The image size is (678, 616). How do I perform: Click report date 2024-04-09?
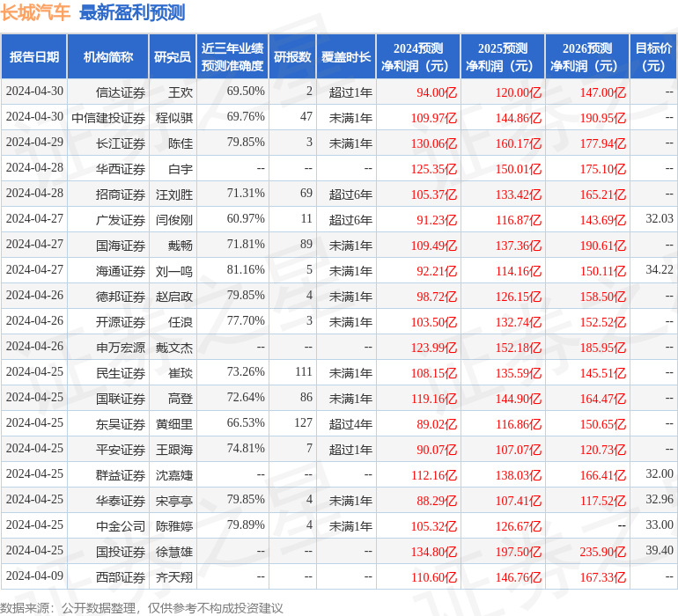pyautogui.click(x=34, y=576)
